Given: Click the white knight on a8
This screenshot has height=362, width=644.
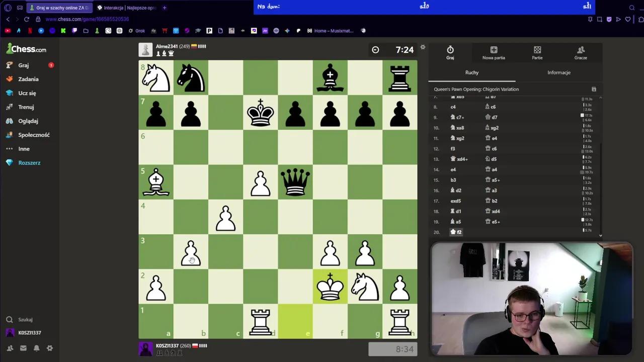Looking at the screenshot, I should (x=156, y=77).
